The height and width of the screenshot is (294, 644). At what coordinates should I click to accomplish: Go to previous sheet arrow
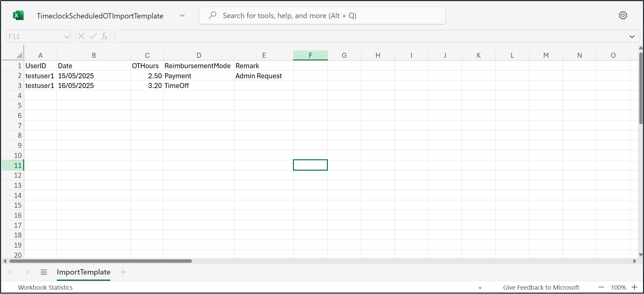10,272
